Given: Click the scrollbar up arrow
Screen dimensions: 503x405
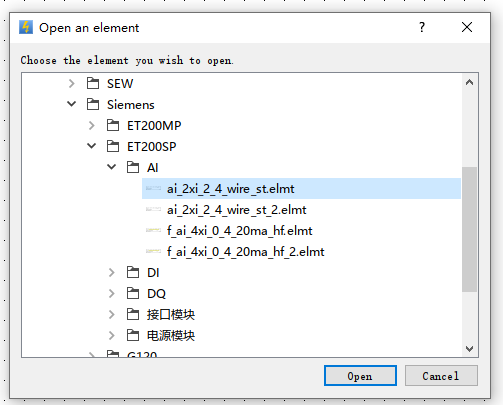Looking at the screenshot, I should point(469,82).
